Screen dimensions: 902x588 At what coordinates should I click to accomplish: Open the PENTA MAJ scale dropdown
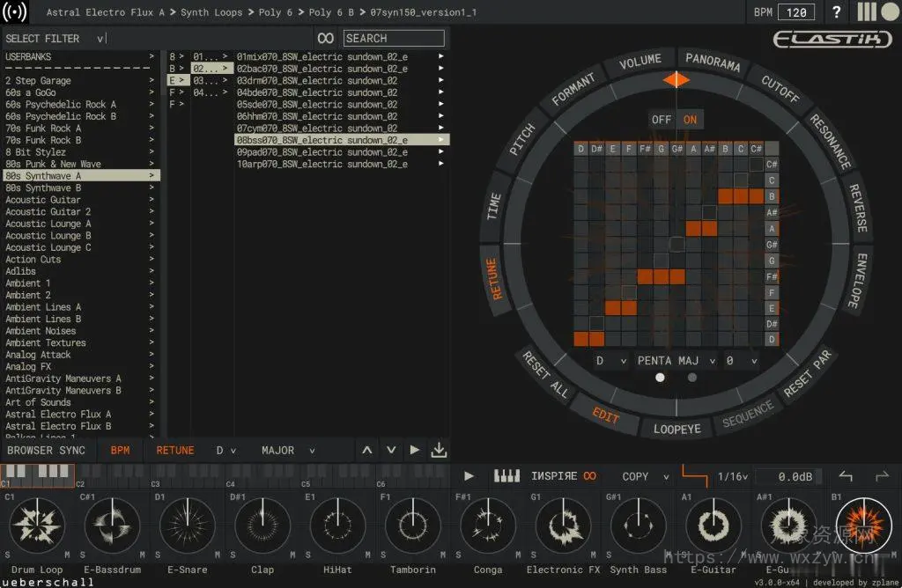(x=667, y=360)
